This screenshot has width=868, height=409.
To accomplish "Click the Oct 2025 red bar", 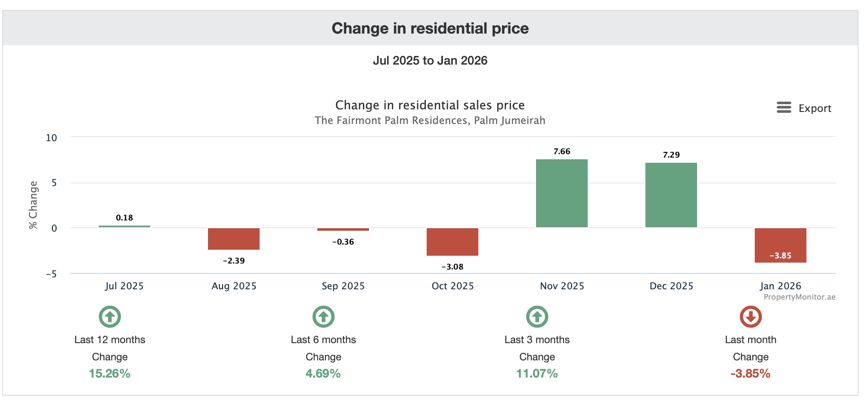I will (452, 242).
